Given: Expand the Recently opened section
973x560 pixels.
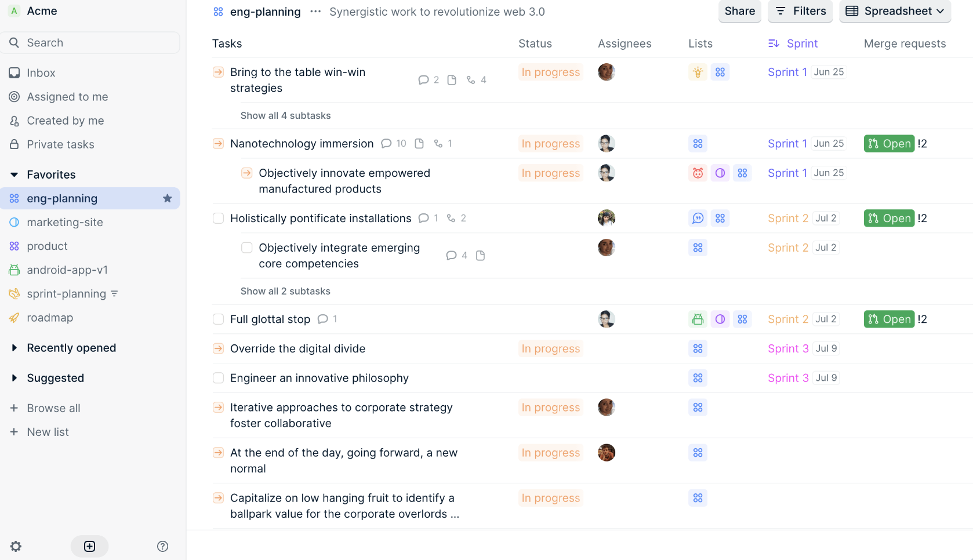Looking at the screenshot, I should pos(14,348).
